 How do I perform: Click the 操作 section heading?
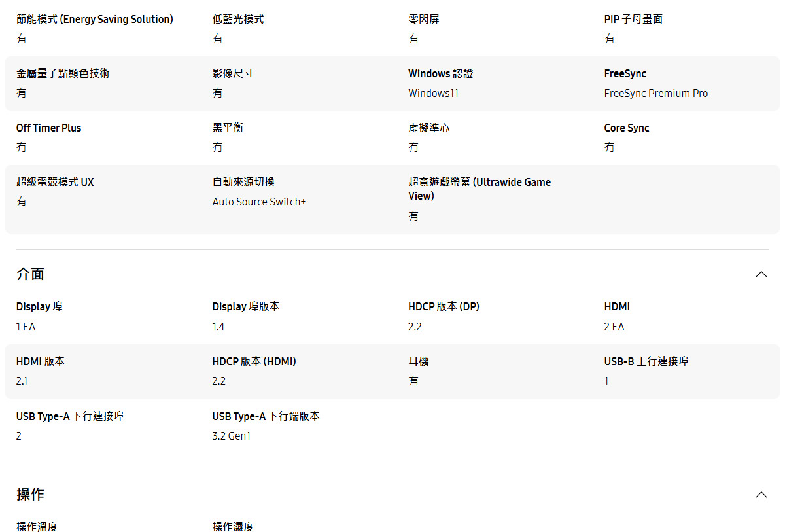point(29,495)
